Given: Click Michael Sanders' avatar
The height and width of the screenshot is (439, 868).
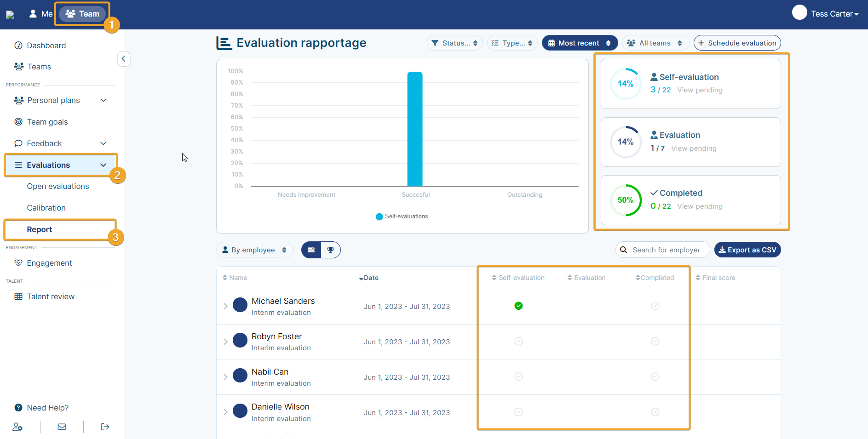Looking at the screenshot, I should click(240, 305).
